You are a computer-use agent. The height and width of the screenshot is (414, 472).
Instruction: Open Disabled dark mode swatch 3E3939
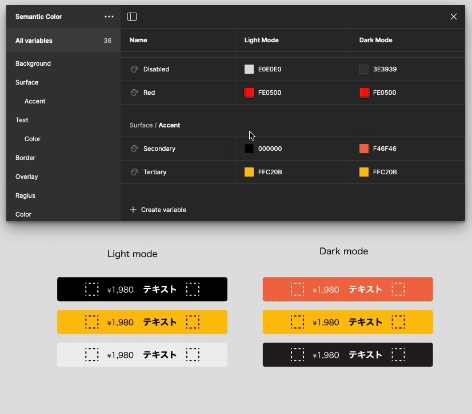(364, 69)
